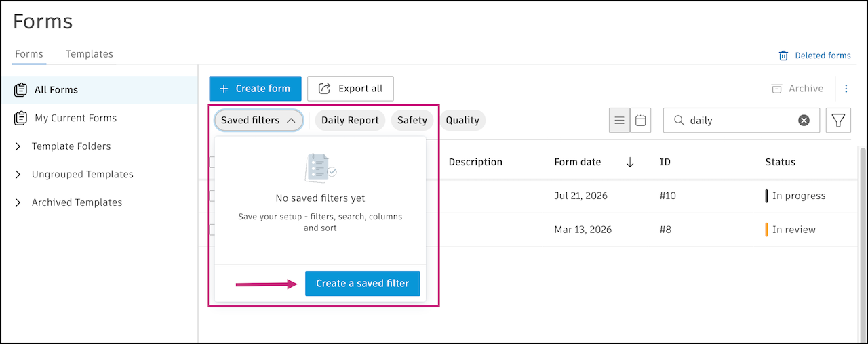This screenshot has height=344, width=868.
Task: Click the magnifier search icon
Action: click(x=678, y=121)
